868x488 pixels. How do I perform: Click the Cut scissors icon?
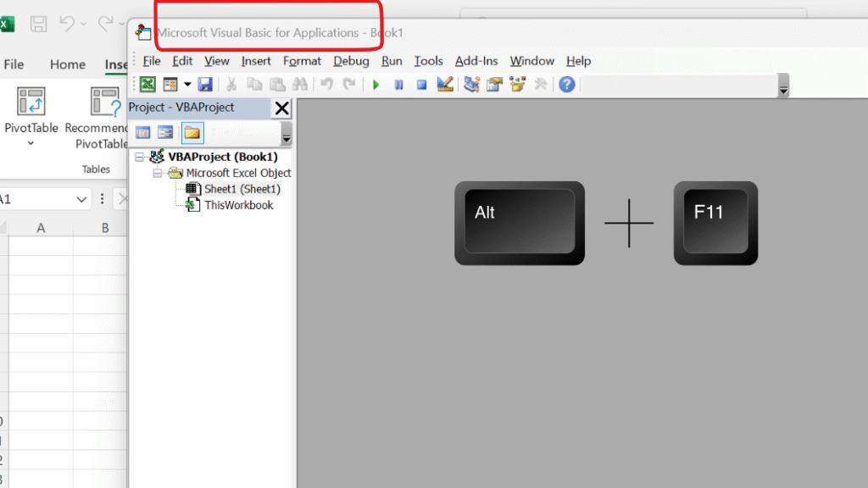pos(231,84)
